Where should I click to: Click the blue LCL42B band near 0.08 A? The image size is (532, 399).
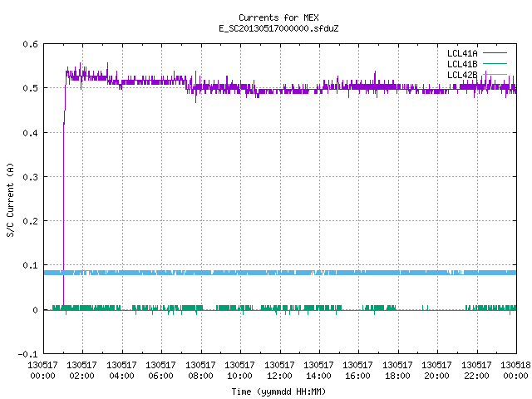[x=280, y=273]
